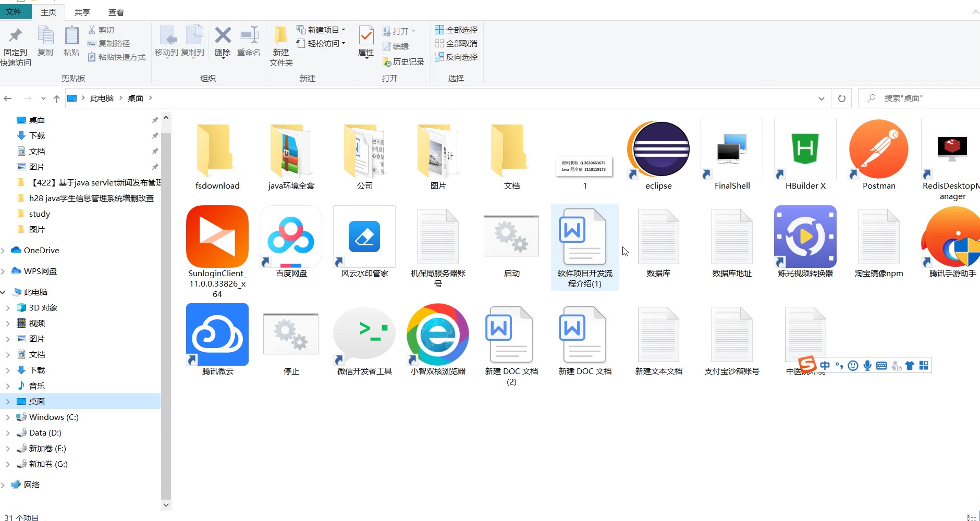This screenshot has width=980, height=521.
Task: Expand the WPS网盘 tree node
Action: click(x=4, y=271)
